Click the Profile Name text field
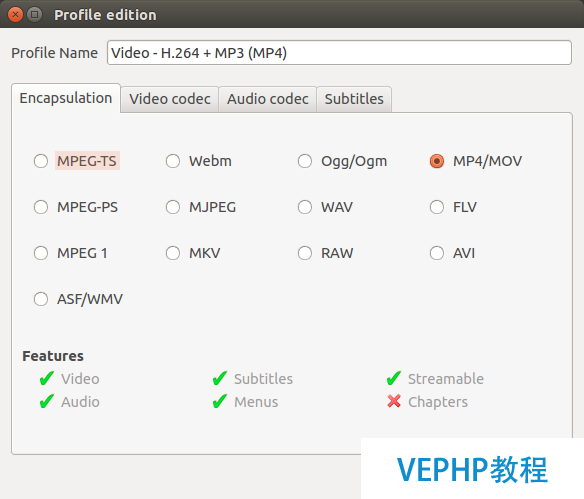The image size is (584, 499). [x=339, y=53]
